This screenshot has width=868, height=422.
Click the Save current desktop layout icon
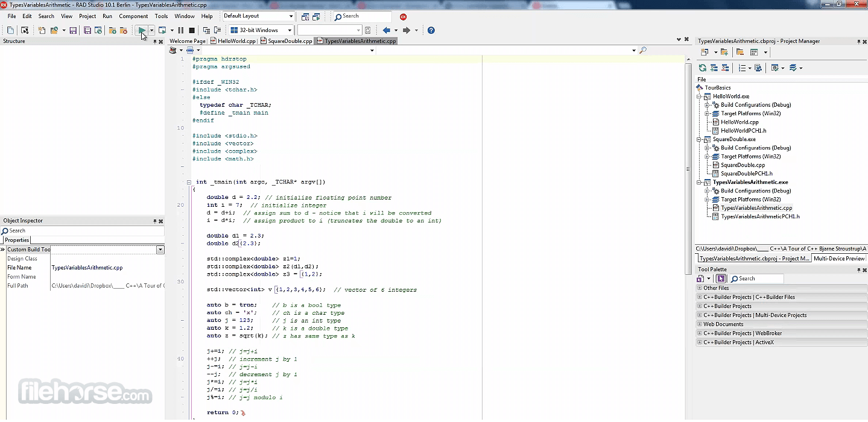click(305, 17)
